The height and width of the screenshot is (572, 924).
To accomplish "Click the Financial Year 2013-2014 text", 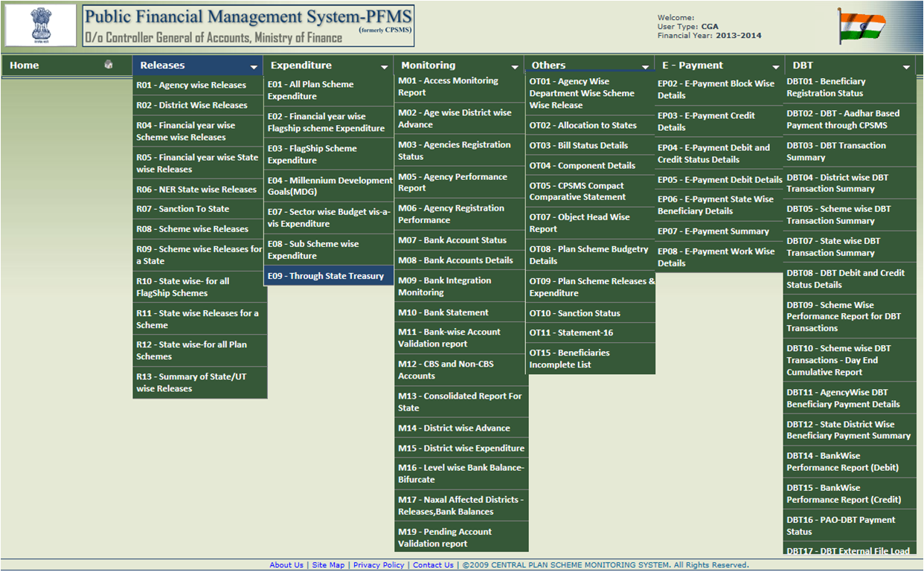I will [710, 36].
